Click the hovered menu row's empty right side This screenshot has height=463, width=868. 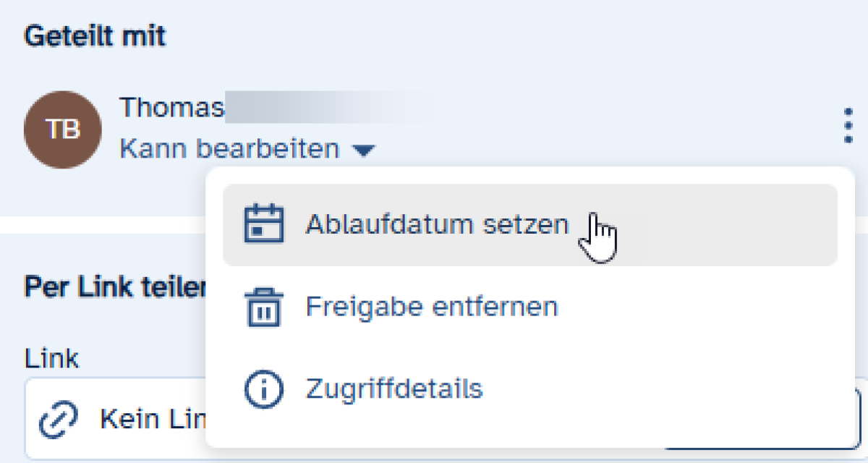pos(723,225)
